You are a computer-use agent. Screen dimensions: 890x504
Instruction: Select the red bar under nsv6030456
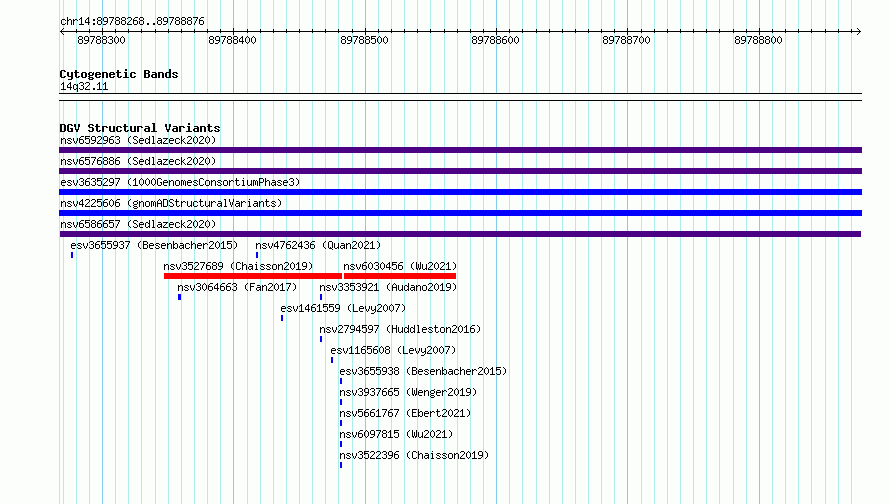click(x=400, y=276)
